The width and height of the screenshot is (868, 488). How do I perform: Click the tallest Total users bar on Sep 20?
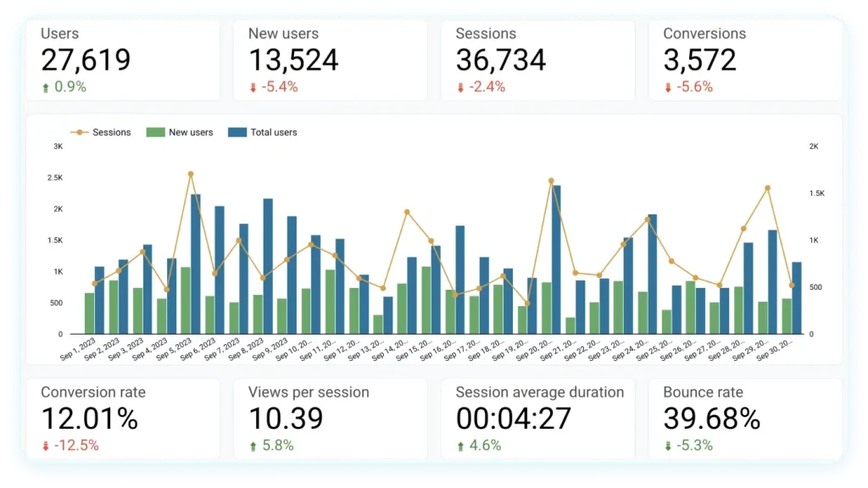pyautogui.click(x=556, y=259)
